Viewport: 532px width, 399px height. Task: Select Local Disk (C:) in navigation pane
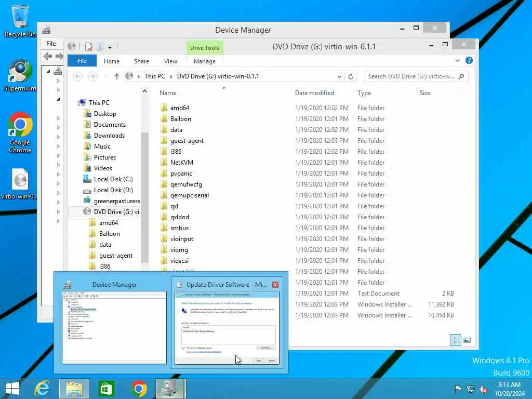click(x=113, y=179)
